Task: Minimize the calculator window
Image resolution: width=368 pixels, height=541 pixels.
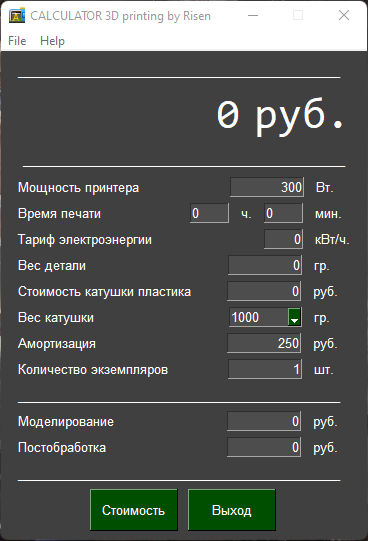Action: [253, 16]
